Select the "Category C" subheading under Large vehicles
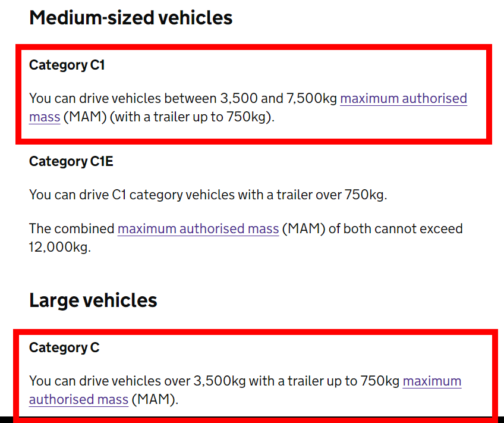 point(64,348)
